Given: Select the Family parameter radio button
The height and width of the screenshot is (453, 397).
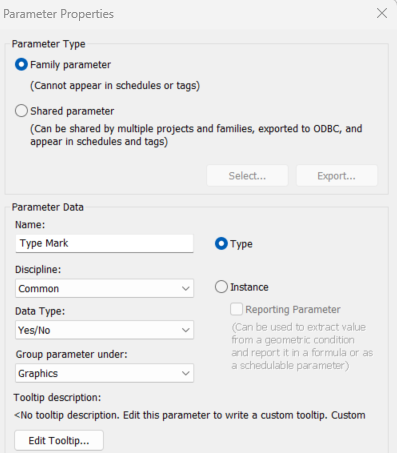Looking at the screenshot, I should [x=21, y=64].
